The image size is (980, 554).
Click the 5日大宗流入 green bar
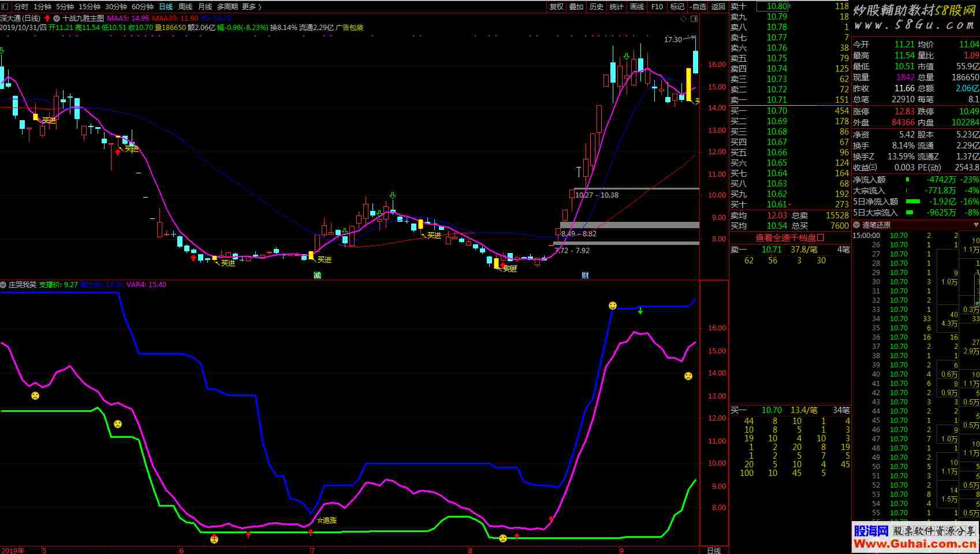click(x=909, y=213)
